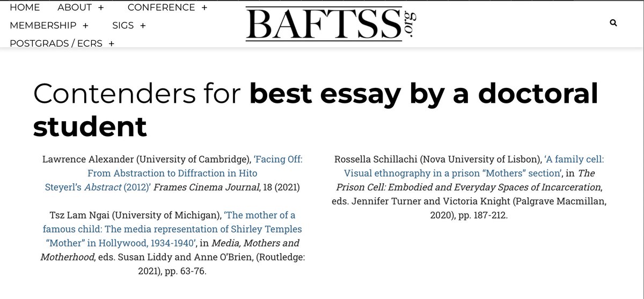Click the text 'Frames Cinema Journal, 18 (2021)'
This screenshot has height=299, width=644.
[226, 187]
